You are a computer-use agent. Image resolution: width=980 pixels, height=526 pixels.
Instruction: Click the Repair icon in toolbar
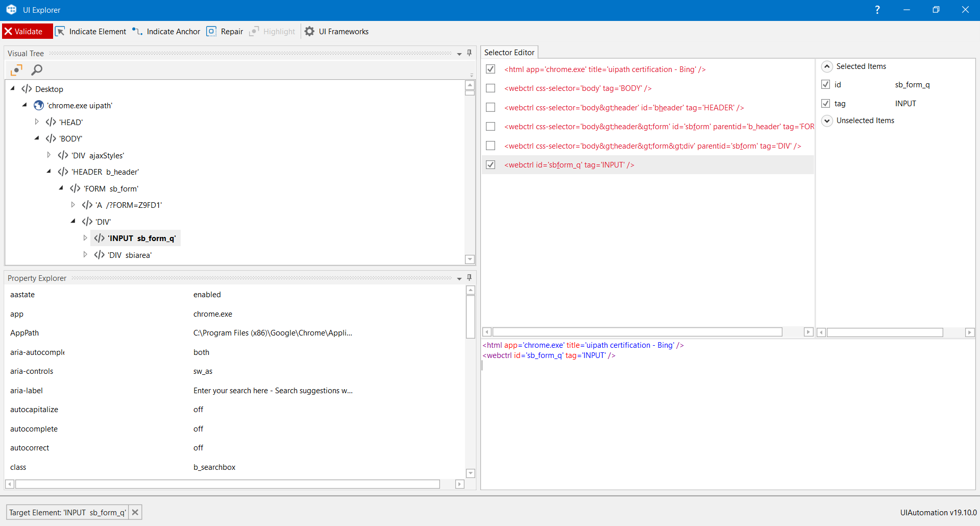click(x=211, y=32)
